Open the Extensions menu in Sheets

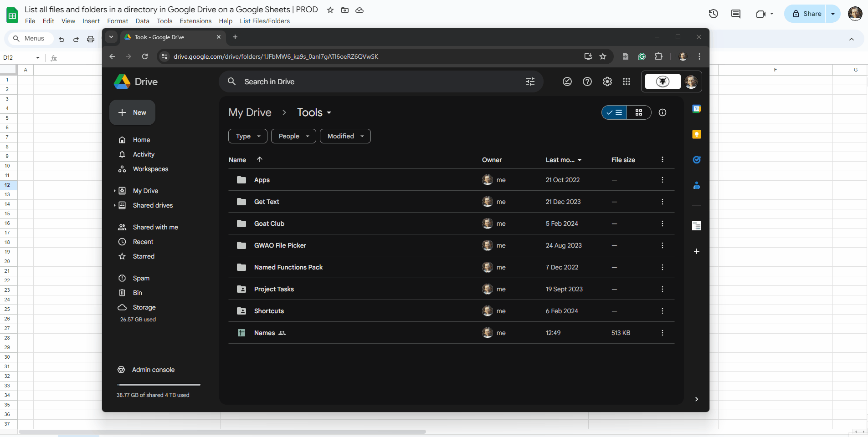[x=195, y=21]
